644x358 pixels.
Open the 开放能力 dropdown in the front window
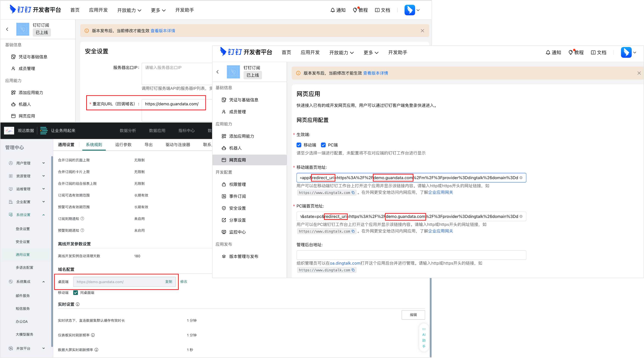coord(341,53)
